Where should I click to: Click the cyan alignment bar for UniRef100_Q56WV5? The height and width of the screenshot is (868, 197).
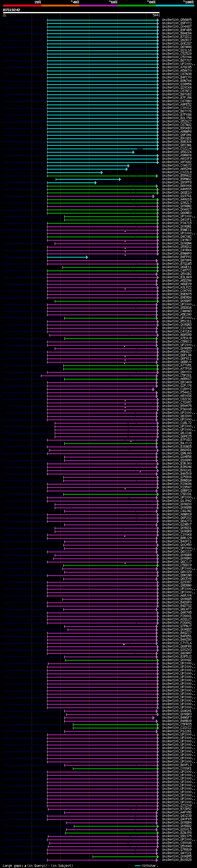pos(103,20)
